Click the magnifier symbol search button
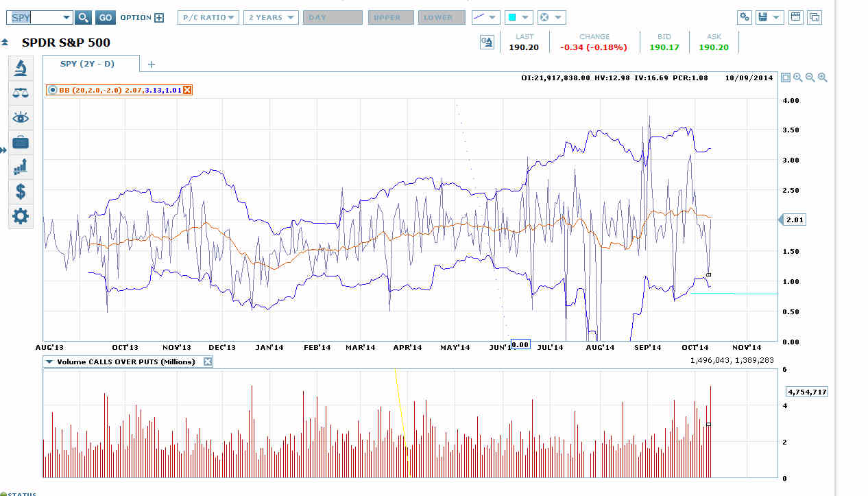The image size is (868, 496). (x=83, y=17)
